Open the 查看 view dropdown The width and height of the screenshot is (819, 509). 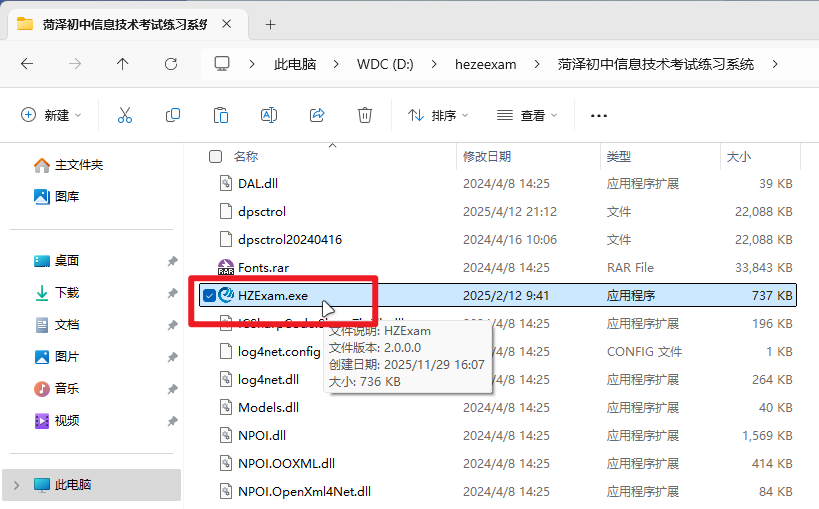pos(527,115)
